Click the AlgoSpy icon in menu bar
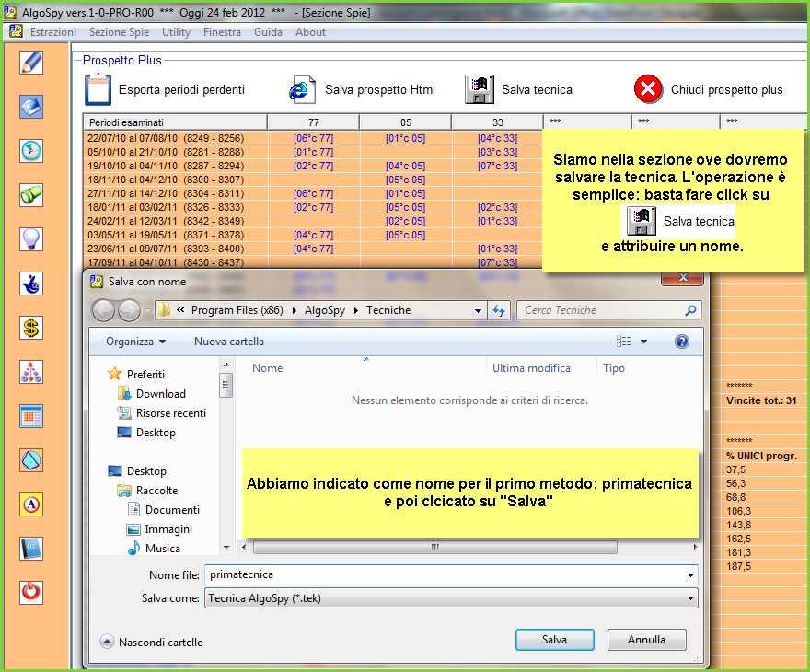810x672 pixels. click(x=16, y=31)
